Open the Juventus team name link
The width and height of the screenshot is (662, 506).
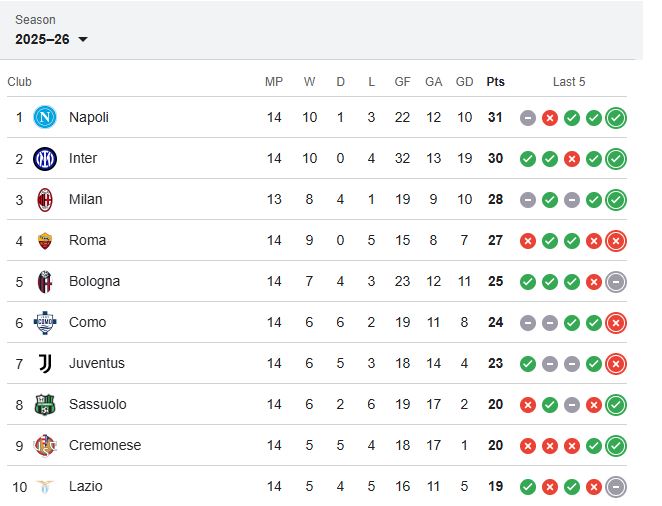pos(97,363)
